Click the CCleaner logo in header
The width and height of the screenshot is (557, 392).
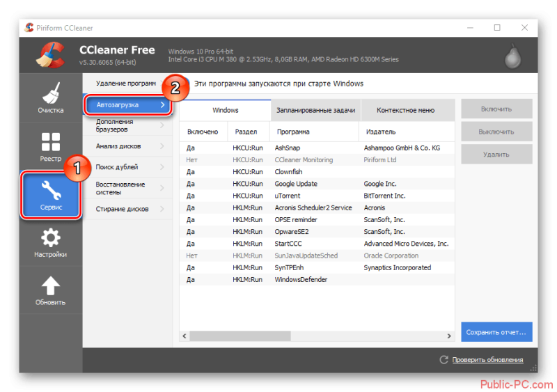click(x=51, y=55)
